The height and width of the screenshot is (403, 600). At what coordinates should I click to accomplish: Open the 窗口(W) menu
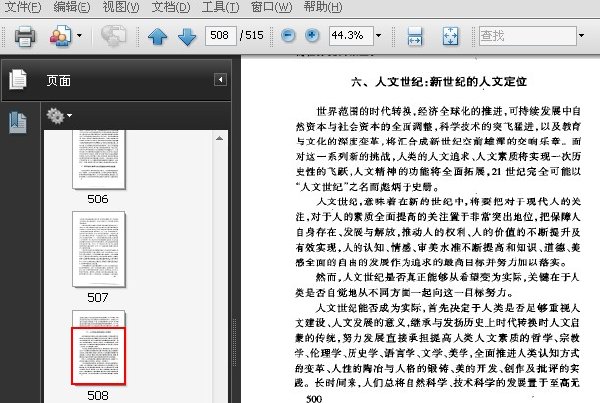point(271,7)
